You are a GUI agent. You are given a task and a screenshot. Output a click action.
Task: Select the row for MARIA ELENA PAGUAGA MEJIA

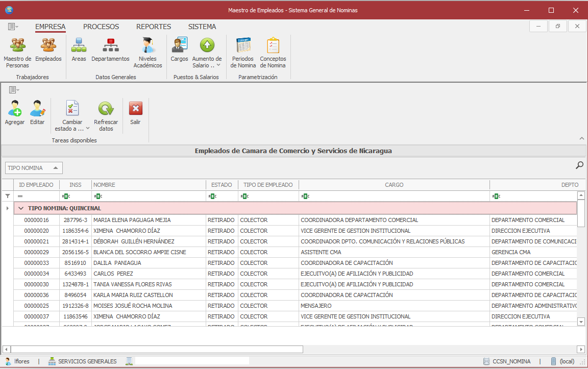(x=295, y=220)
